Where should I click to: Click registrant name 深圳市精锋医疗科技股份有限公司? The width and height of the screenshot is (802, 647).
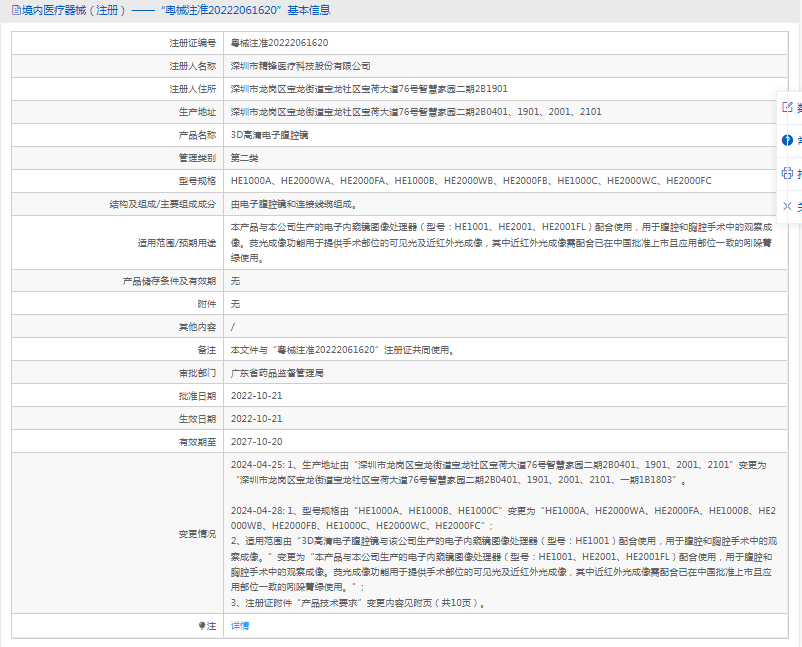[300, 66]
